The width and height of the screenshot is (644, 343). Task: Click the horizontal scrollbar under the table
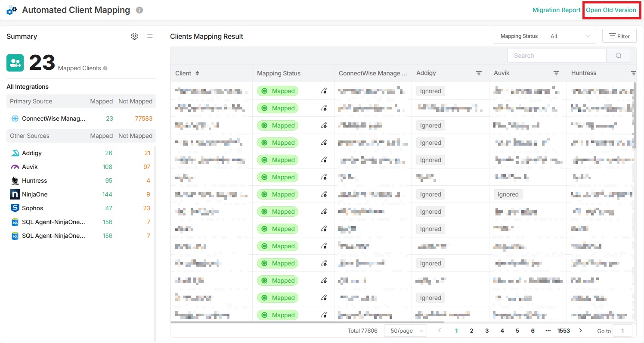click(307, 322)
